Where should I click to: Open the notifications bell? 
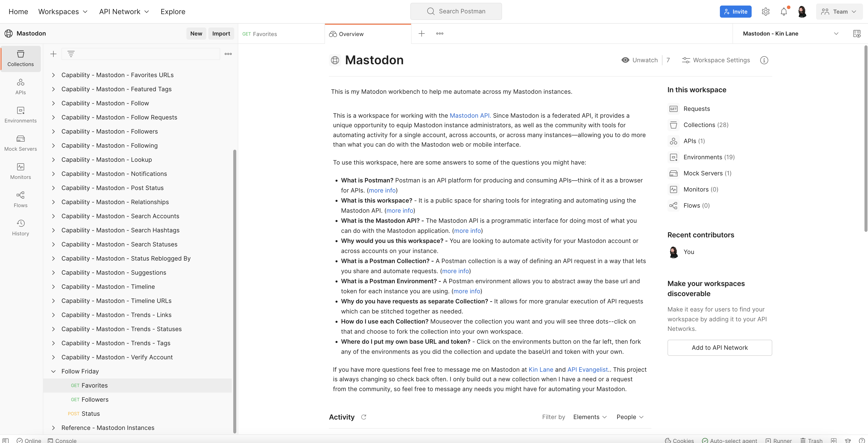pos(784,11)
